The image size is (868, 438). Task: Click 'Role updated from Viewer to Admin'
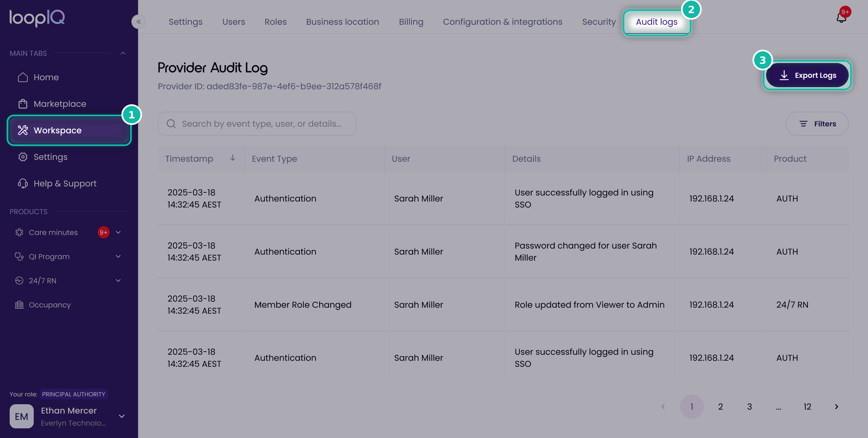tap(589, 304)
